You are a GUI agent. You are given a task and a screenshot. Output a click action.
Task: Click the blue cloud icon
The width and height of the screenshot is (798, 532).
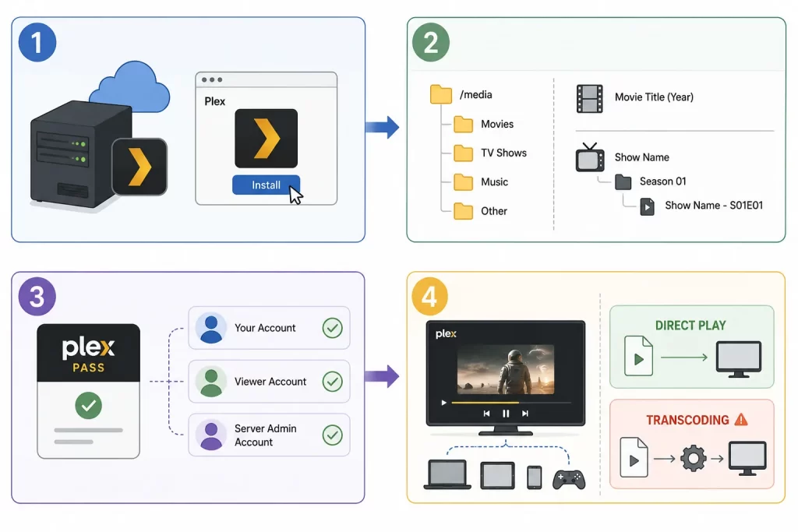(130, 86)
